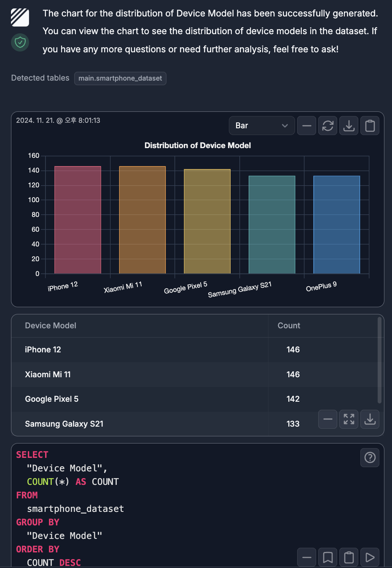Screen dimensions: 392x568
Task: Expand the table to fullscreen
Action: 349,419
